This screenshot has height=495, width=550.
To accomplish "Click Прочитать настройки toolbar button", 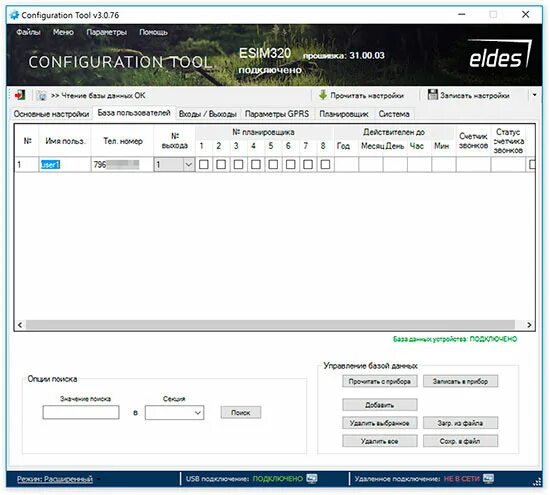I will click(361, 95).
